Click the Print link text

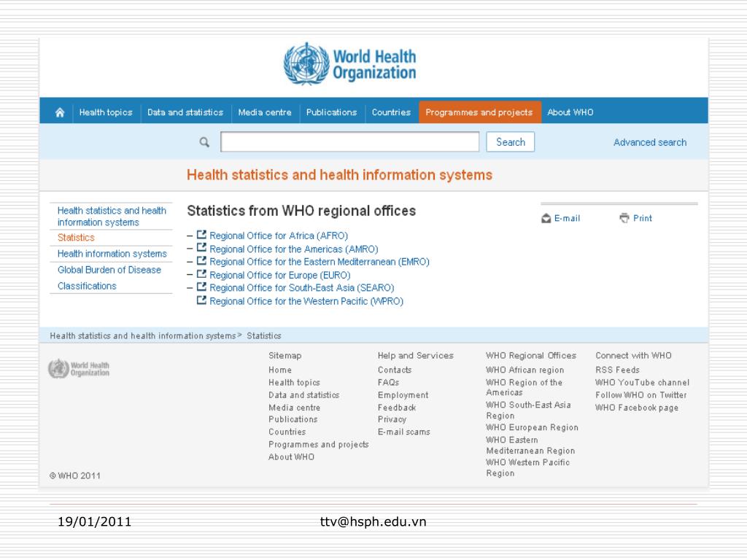click(642, 218)
